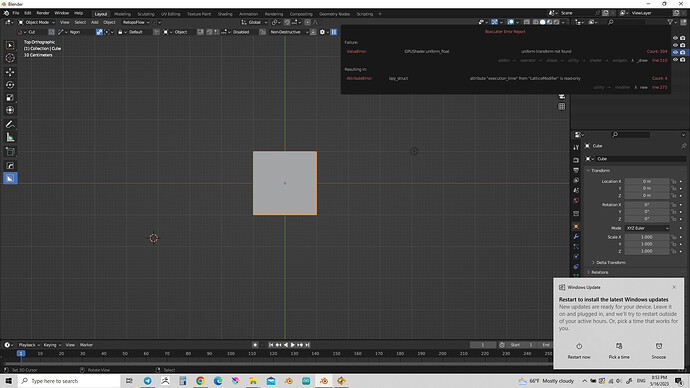Choose the Annotate pencil tool
The height and width of the screenshot is (388, 690).
pos(10,124)
